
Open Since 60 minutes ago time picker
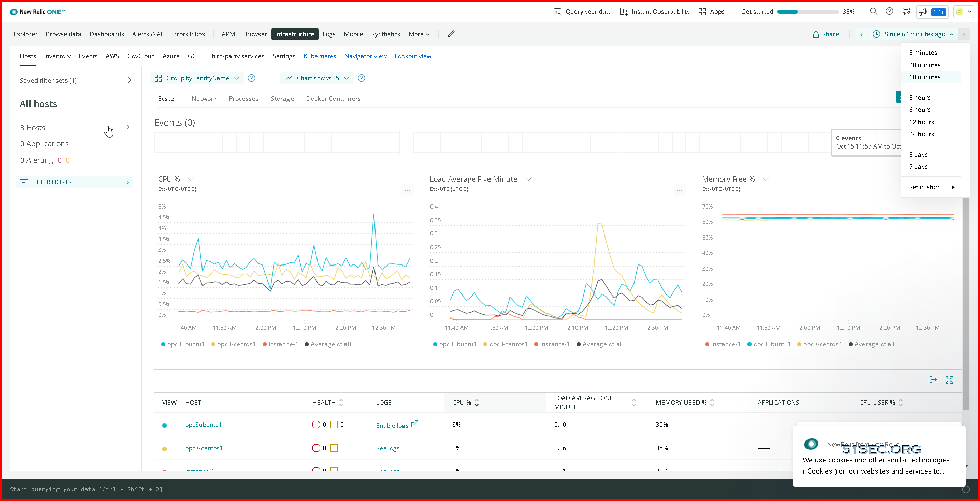913,34
